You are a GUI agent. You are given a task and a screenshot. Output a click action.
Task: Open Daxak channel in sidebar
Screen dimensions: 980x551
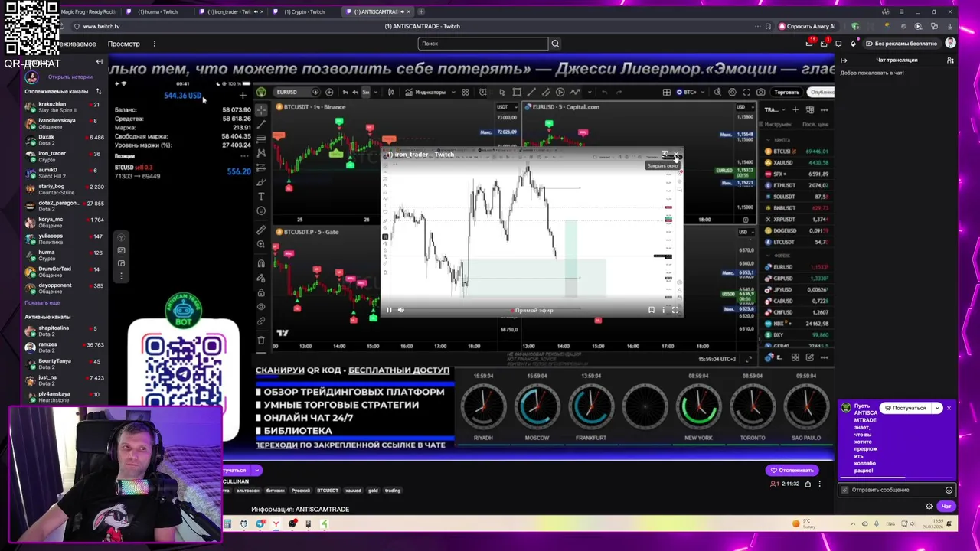(x=65, y=140)
